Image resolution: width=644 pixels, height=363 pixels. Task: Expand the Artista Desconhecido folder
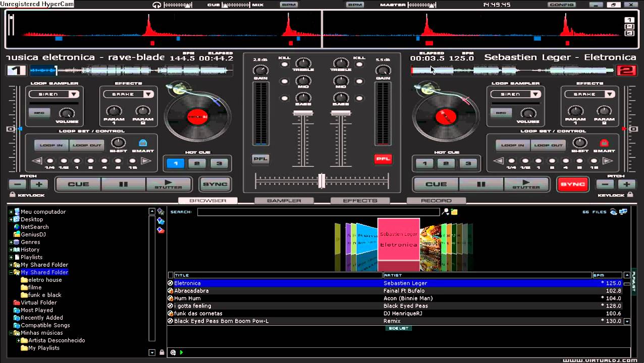(19, 340)
